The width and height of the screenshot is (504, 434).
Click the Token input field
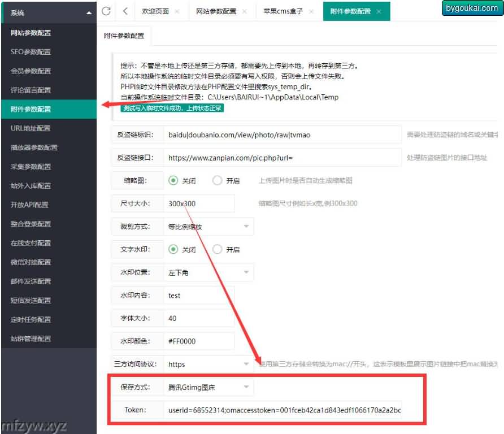click(x=283, y=410)
